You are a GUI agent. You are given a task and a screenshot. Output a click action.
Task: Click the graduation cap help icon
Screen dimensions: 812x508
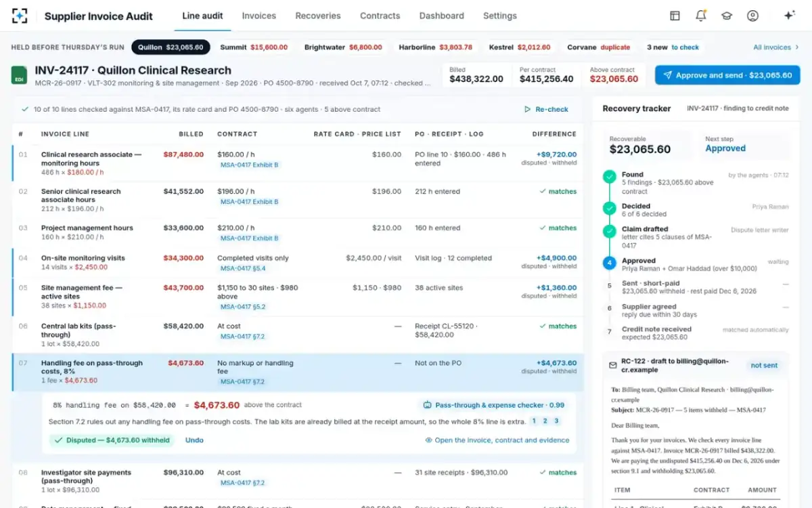(x=727, y=16)
